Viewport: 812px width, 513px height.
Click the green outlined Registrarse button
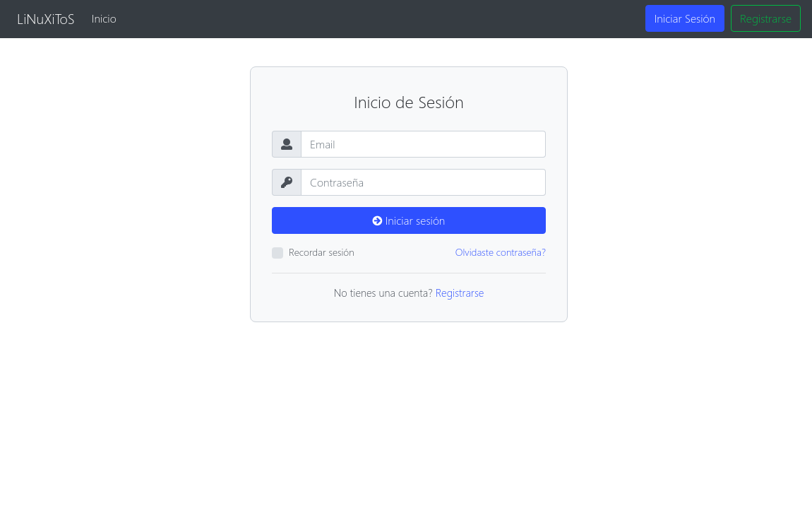click(x=765, y=18)
